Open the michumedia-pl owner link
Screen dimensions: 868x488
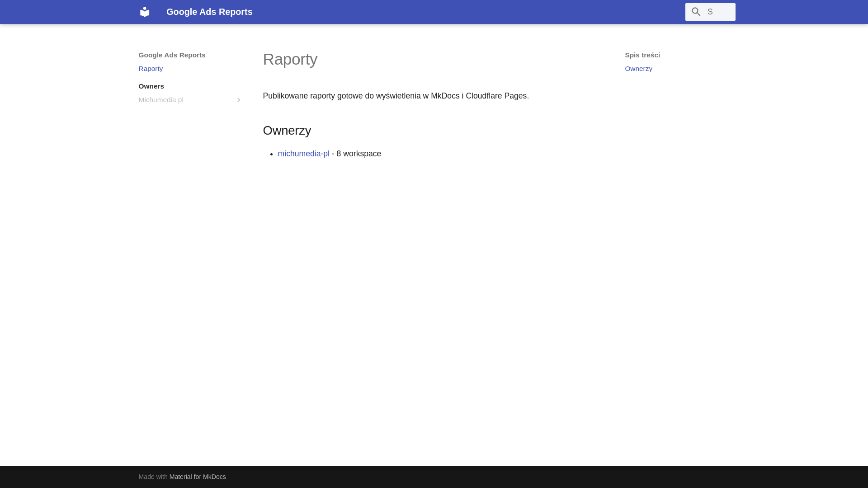click(x=303, y=154)
